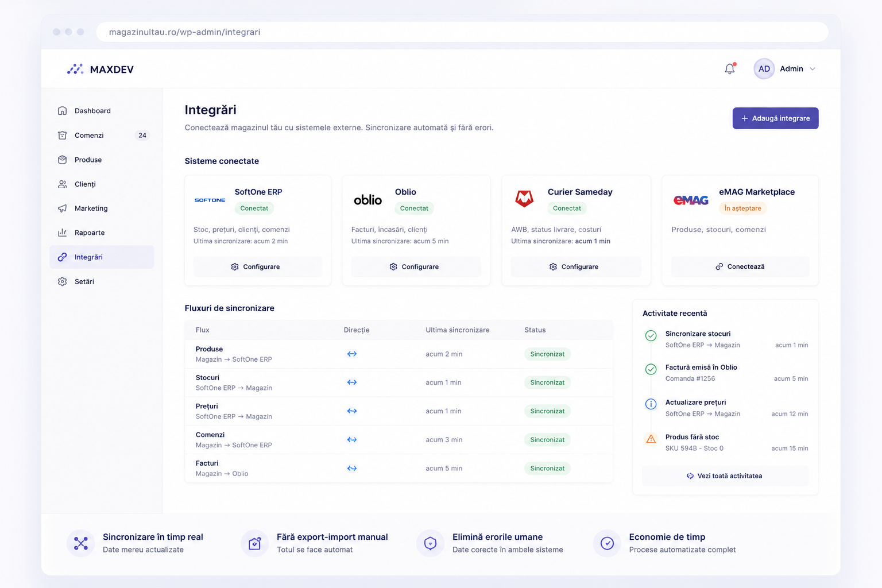This screenshot has height=588, width=882.
Task: Click Conectează for eMAG Marketplace
Action: (x=740, y=267)
